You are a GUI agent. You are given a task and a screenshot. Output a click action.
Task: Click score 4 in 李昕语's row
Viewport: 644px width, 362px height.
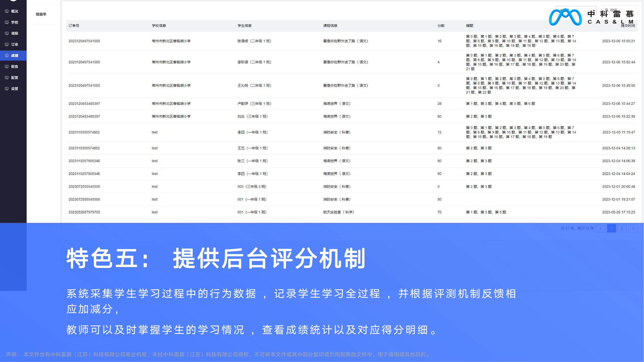[x=438, y=62]
